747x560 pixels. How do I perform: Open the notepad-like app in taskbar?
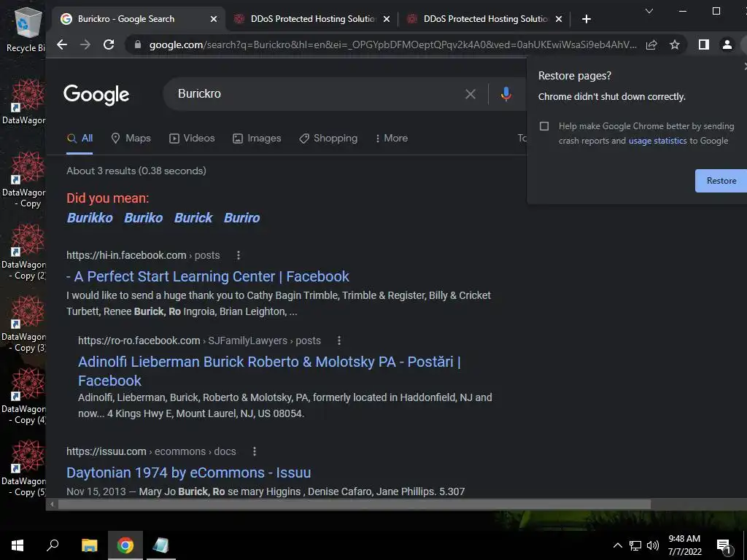point(161,545)
